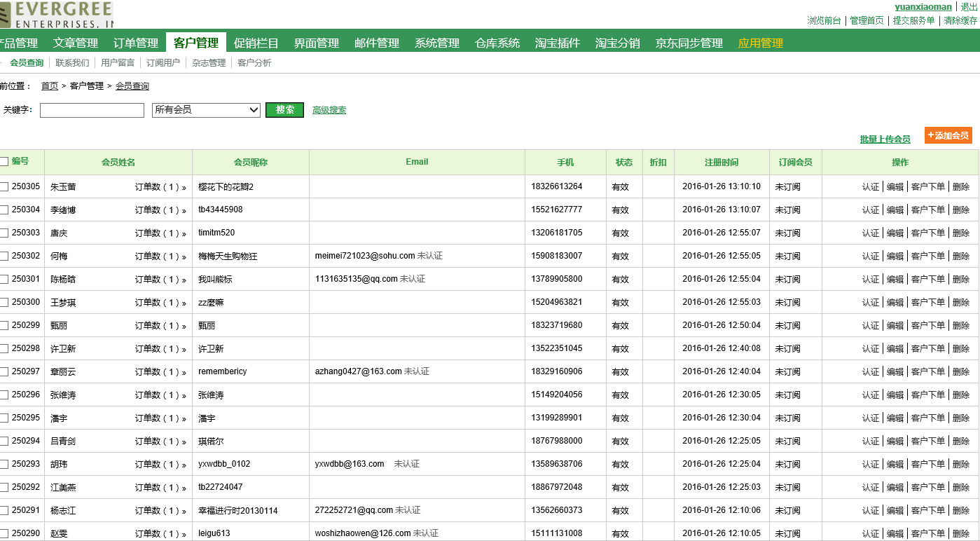The image size is (980, 541).
Task: Switch to 联系我们 submenu
Action: coord(72,63)
